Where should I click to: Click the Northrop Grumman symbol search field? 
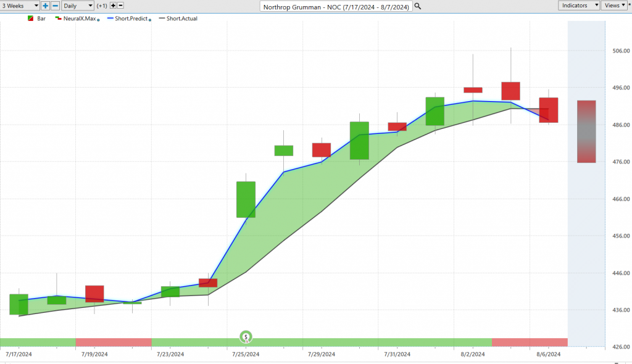pos(336,6)
